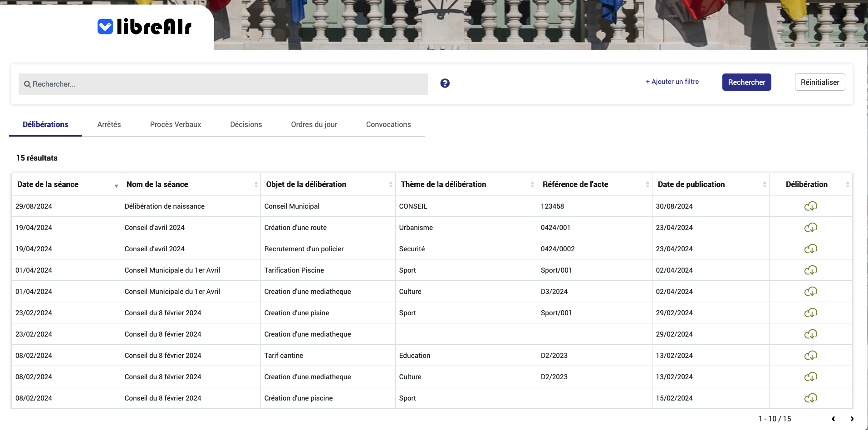Viewport: 868px width, 430px height.
Task: Click the libreAir logo
Action: click(x=144, y=27)
